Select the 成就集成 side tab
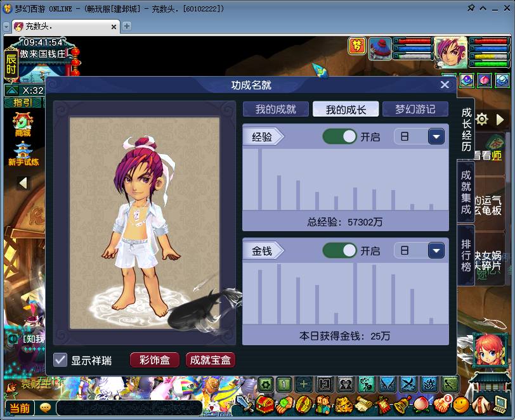Image resolution: width=515 pixels, height=420 pixels. tap(466, 193)
